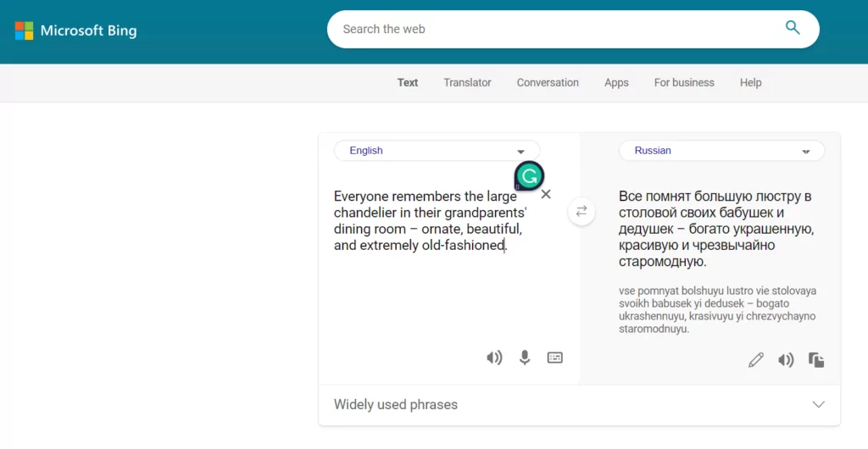Screen dimensions: 868x449
Task: Go to the Apps tab
Action: coord(616,82)
